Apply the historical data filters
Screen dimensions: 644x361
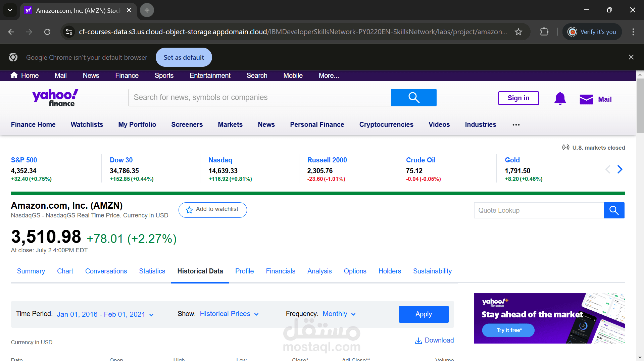(424, 314)
